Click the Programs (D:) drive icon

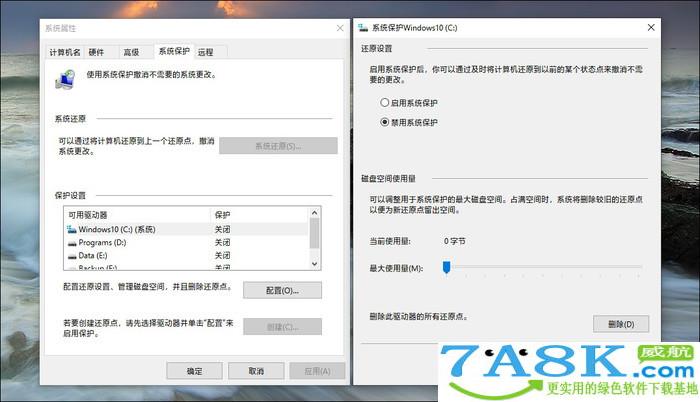pos(72,243)
